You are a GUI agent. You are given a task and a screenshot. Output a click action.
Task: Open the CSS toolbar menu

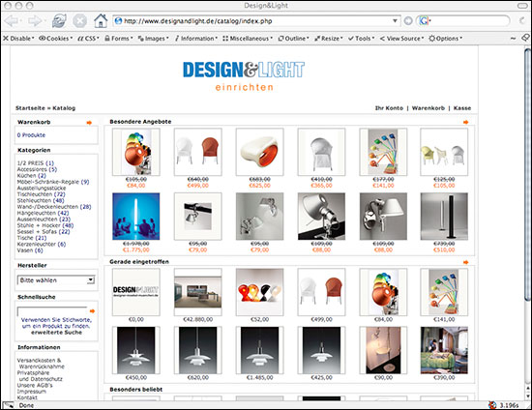[x=89, y=39]
